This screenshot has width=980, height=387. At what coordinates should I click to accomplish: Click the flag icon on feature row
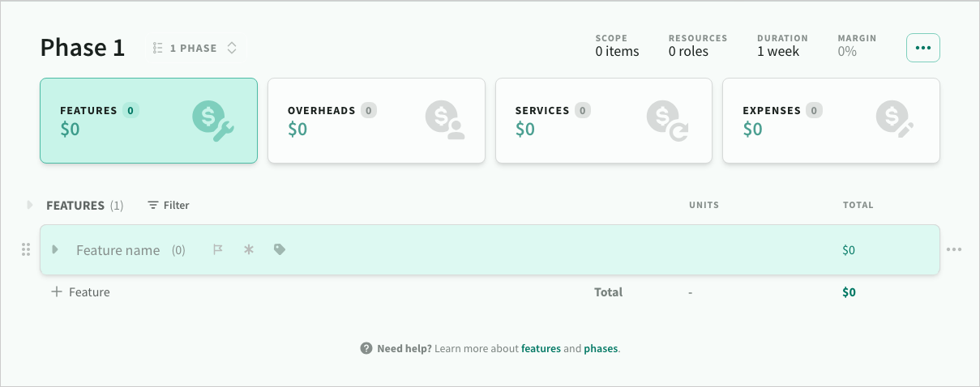click(x=217, y=250)
